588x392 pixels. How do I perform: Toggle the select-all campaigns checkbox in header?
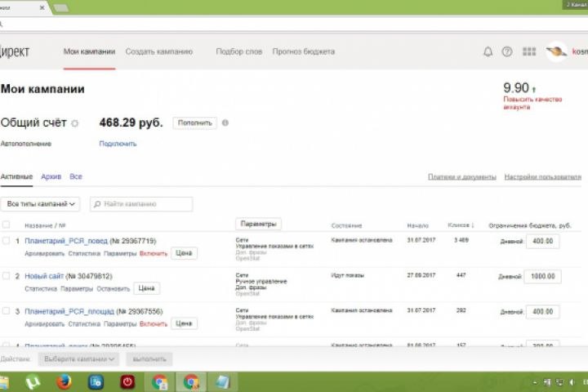6,225
